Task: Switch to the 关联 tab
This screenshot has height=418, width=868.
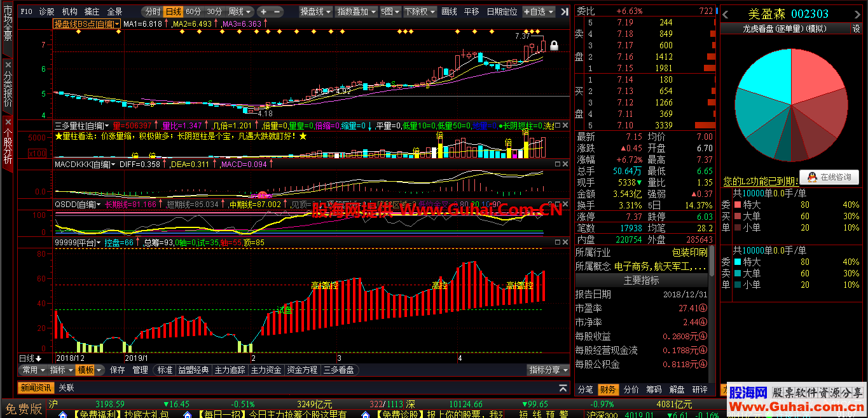Action: pyautogui.click(x=66, y=388)
